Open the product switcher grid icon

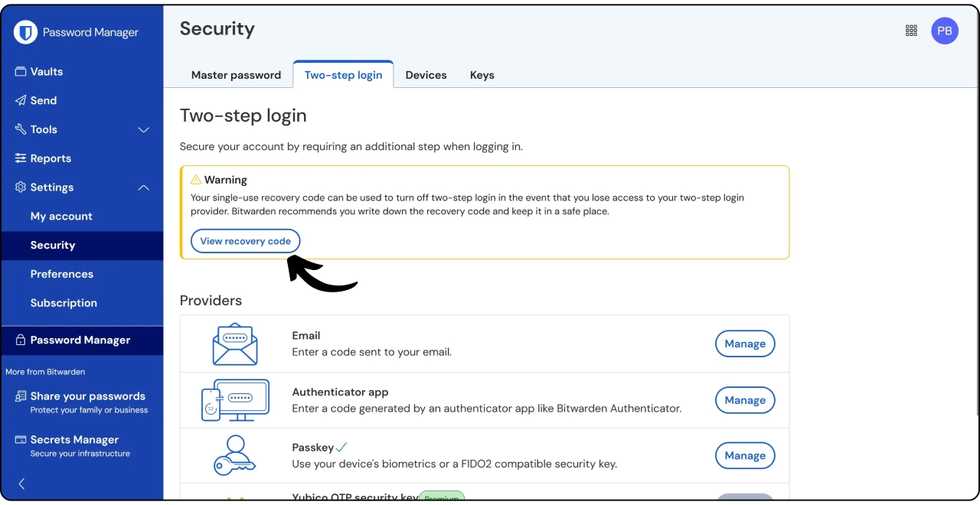point(911,31)
